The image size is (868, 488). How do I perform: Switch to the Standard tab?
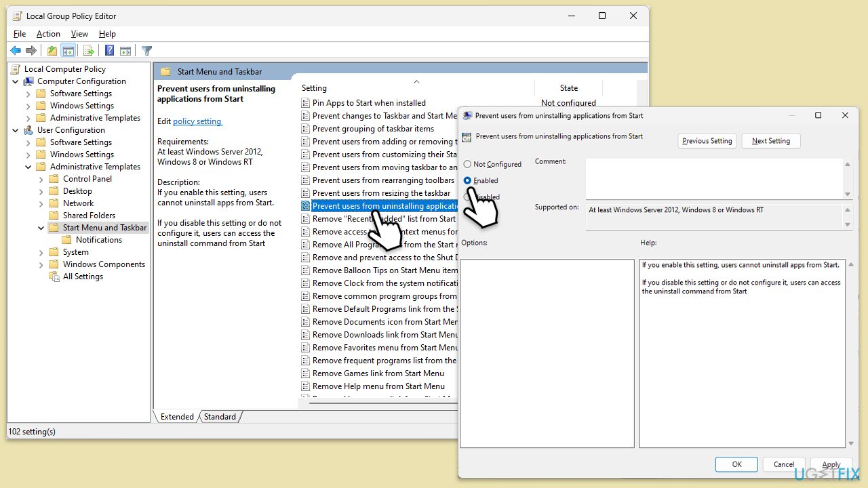click(220, 417)
